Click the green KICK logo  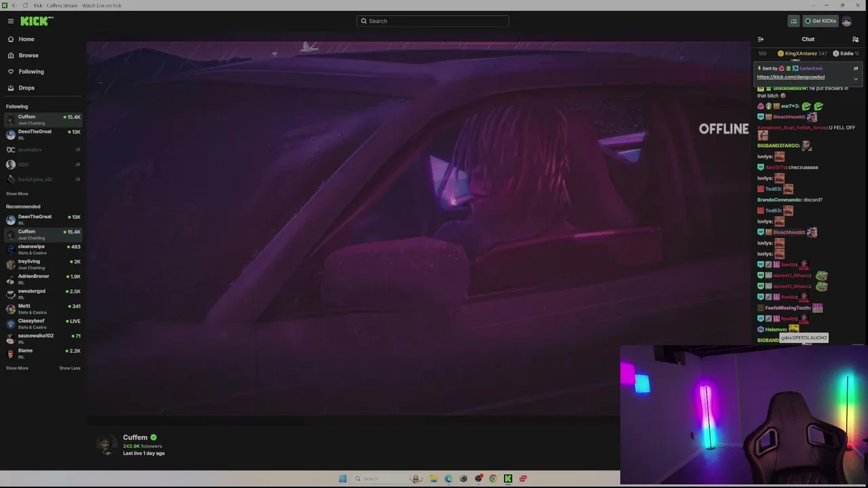point(37,21)
